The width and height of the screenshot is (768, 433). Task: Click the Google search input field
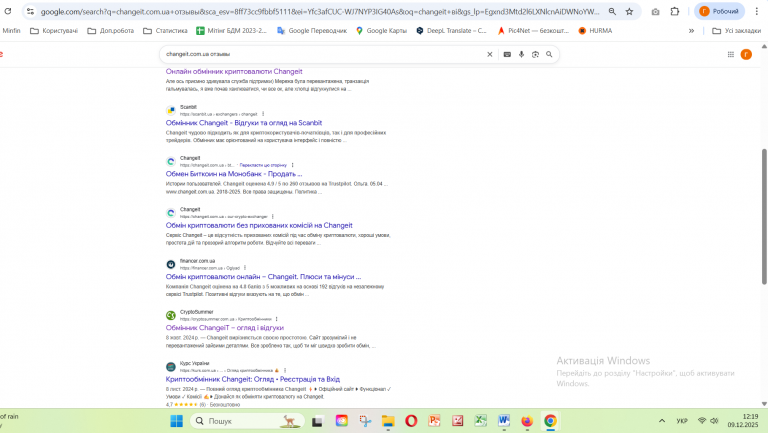(x=323, y=54)
